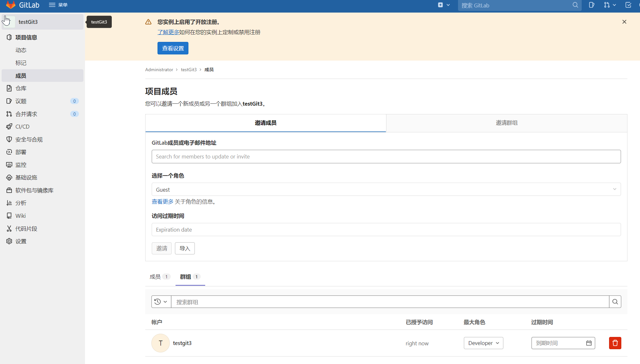Click the group search magnifier button
The height and width of the screenshot is (364, 640).
click(615, 302)
